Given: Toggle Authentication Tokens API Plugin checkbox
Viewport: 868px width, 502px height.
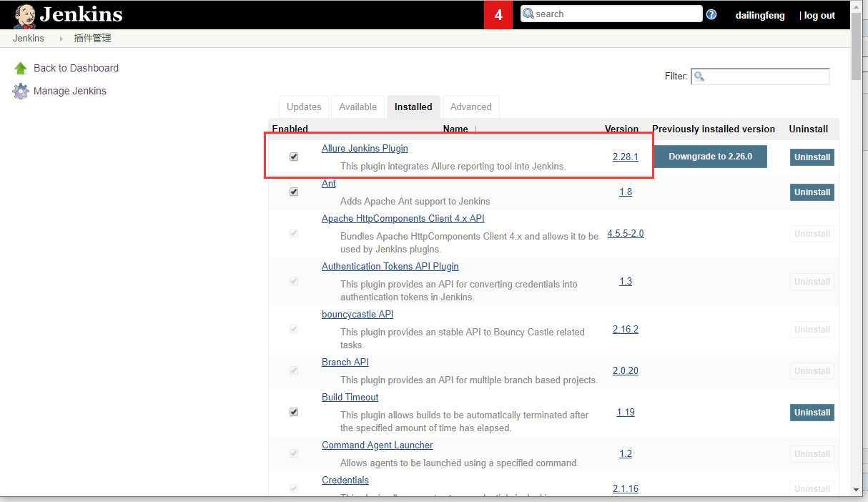Looking at the screenshot, I should click(x=293, y=281).
